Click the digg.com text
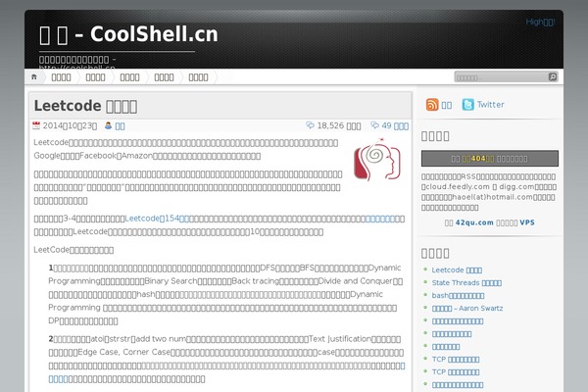 tap(516, 187)
